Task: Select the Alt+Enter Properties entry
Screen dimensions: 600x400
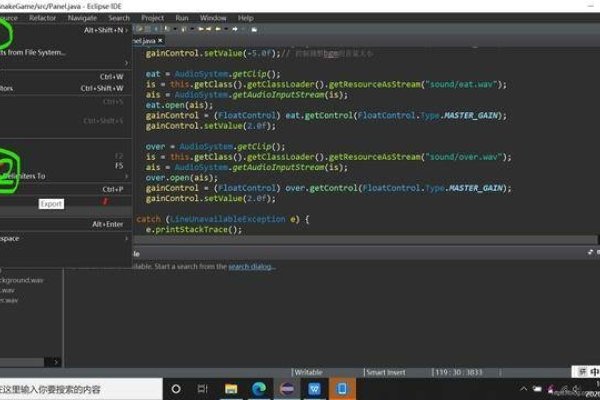Action: (x=60, y=224)
